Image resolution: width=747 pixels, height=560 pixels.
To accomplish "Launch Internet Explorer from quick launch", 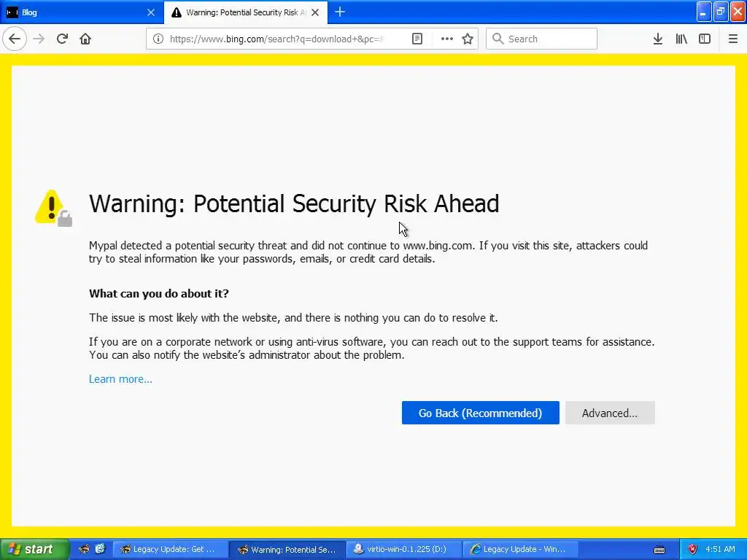I will (99, 549).
